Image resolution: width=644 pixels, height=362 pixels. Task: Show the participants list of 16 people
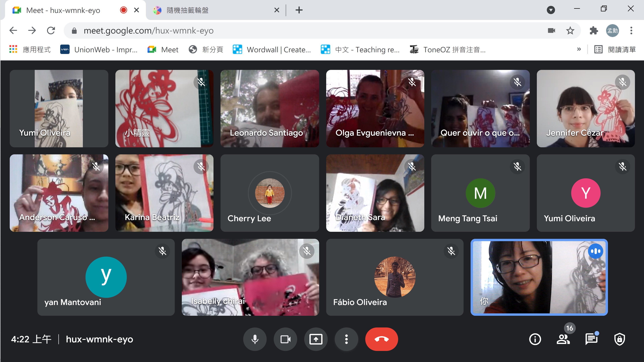pos(563,339)
